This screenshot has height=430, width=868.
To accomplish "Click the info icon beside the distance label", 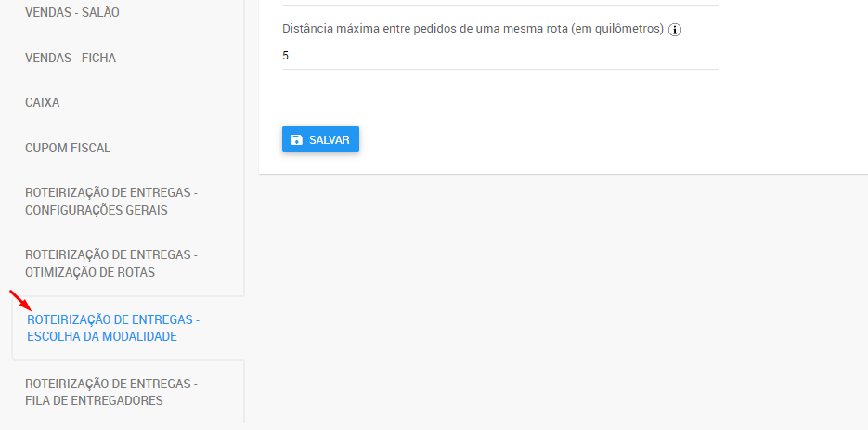I will pyautogui.click(x=675, y=30).
